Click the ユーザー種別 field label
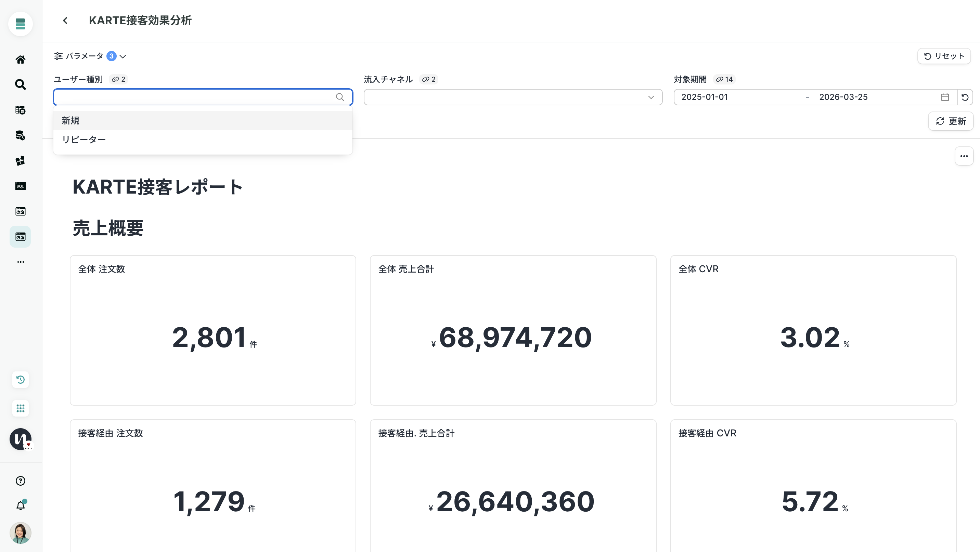Screen dimensions: 980x552 [78, 79]
